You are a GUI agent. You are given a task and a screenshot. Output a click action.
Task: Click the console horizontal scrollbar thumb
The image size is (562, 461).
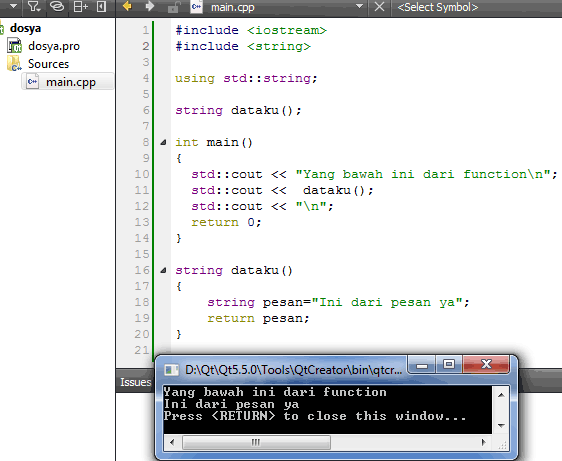click(256, 442)
